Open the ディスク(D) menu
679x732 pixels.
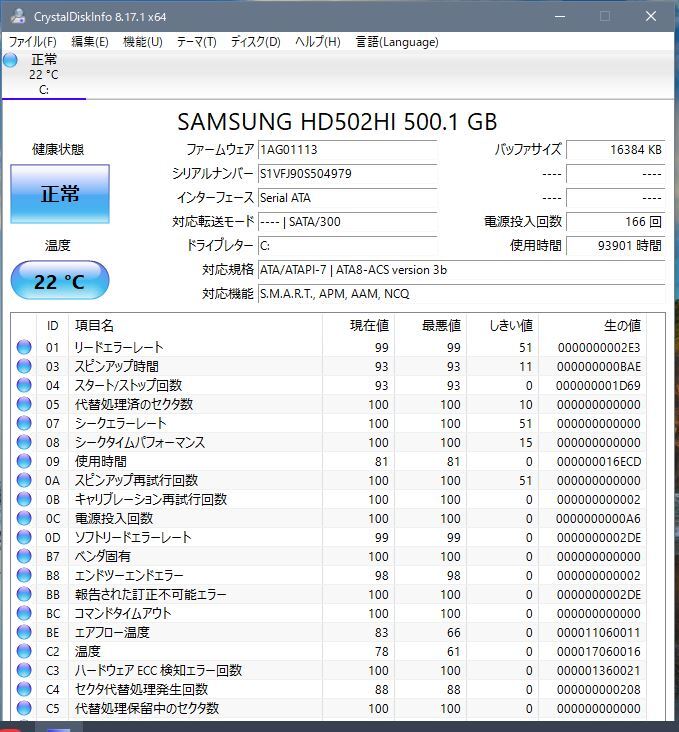255,42
